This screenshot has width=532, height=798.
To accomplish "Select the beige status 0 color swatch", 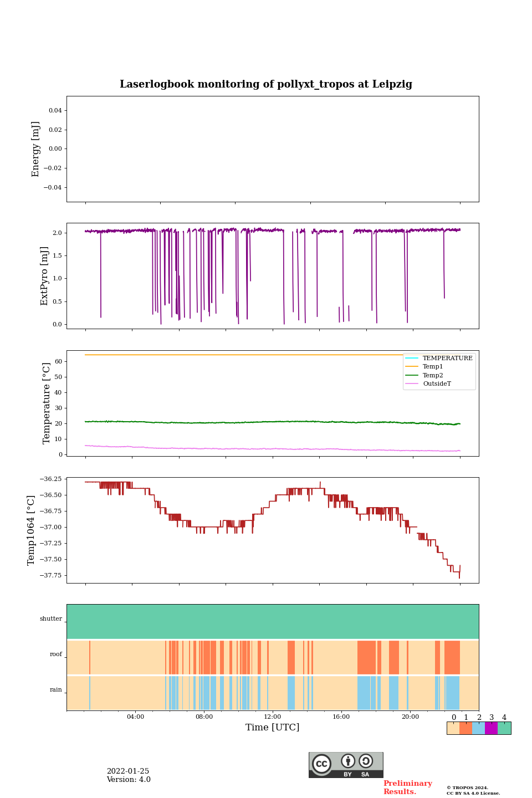I will (x=453, y=728).
